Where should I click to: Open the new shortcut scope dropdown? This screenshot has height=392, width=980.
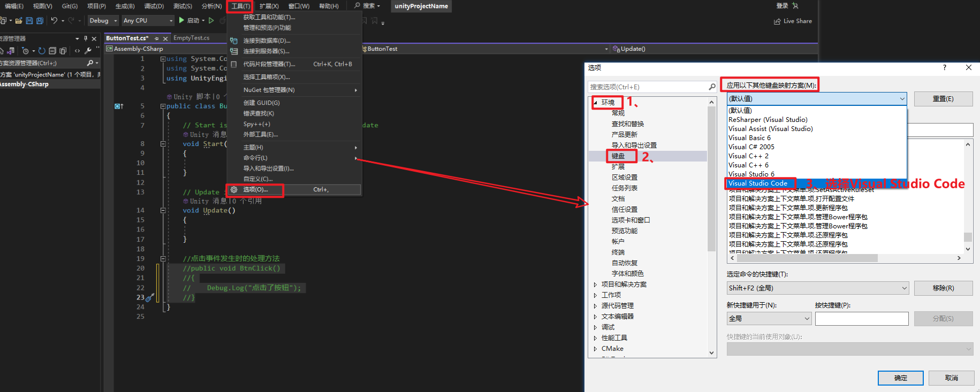click(x=769, y=318)
